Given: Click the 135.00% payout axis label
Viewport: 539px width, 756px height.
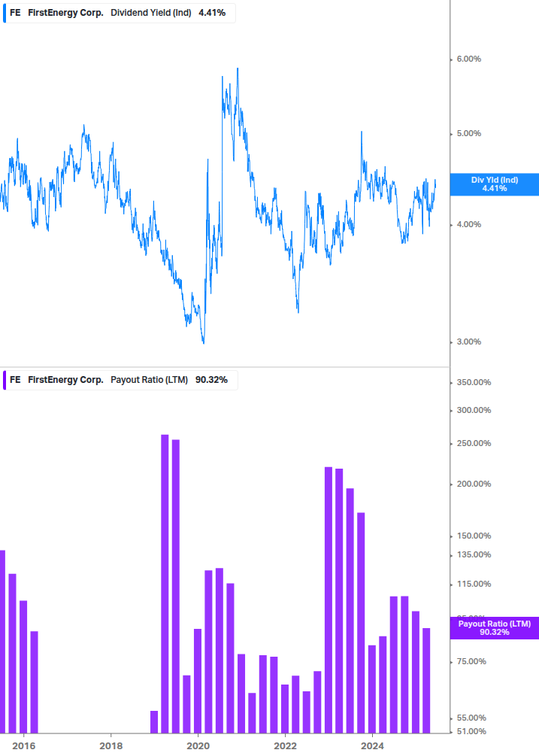Looking at the screenshot, I should pyautogui.click(x=474, y=555).
